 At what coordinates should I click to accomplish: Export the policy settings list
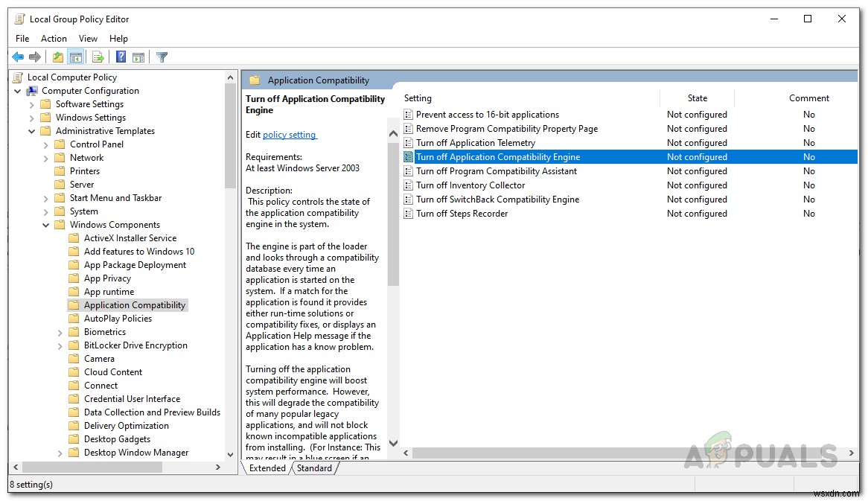(x=98, y=57)
